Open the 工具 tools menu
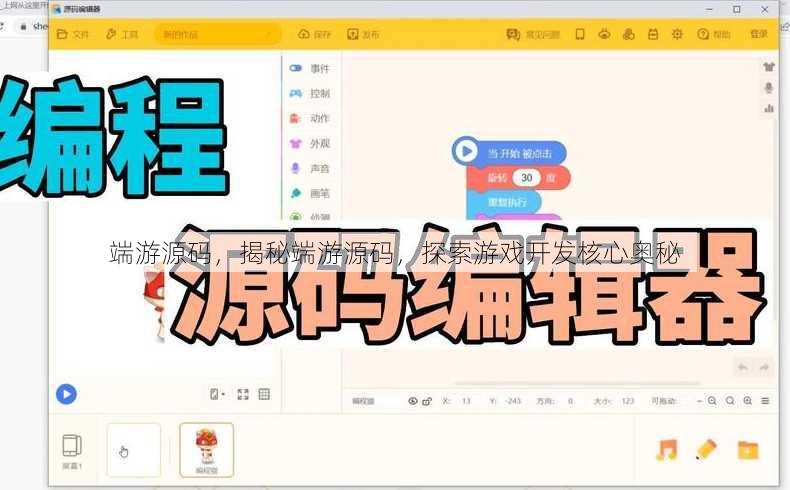 point(122,34)
